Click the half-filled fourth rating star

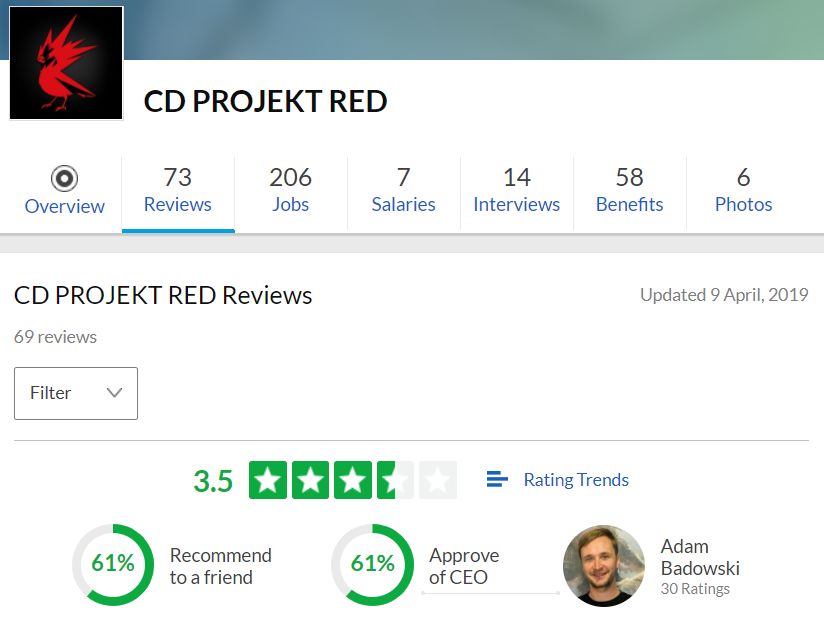point(395,480)
